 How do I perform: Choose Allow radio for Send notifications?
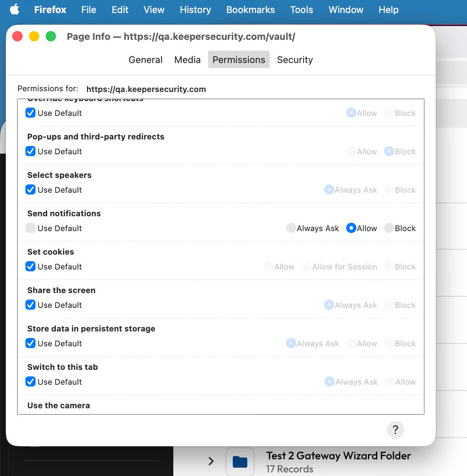coord(351,228)
